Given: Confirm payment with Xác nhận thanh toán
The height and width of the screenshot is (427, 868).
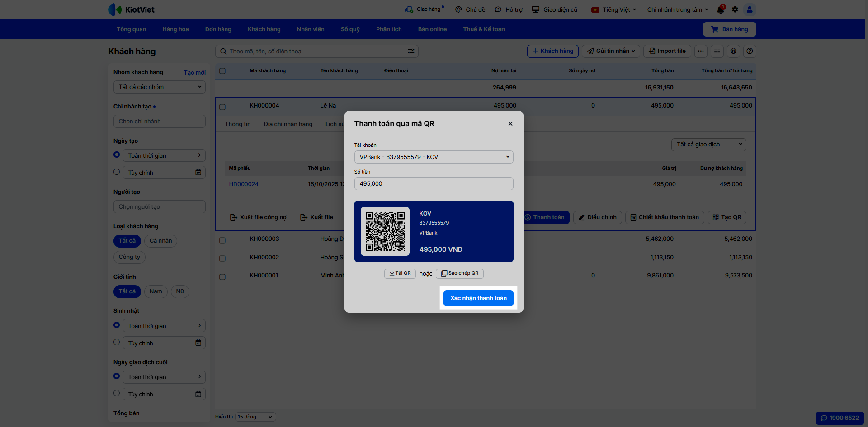Looking at the screenshot, I should tap(478, 298).
